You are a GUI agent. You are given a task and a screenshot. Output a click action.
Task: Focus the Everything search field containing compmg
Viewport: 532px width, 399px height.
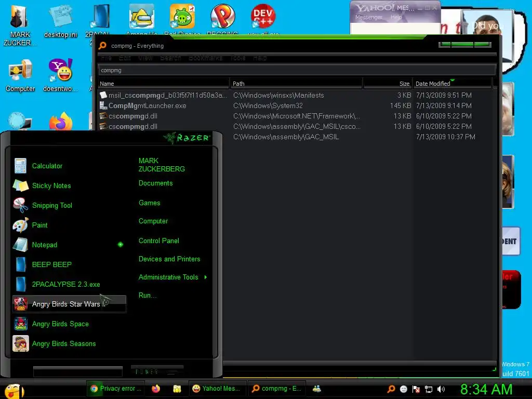pos(297,70)
